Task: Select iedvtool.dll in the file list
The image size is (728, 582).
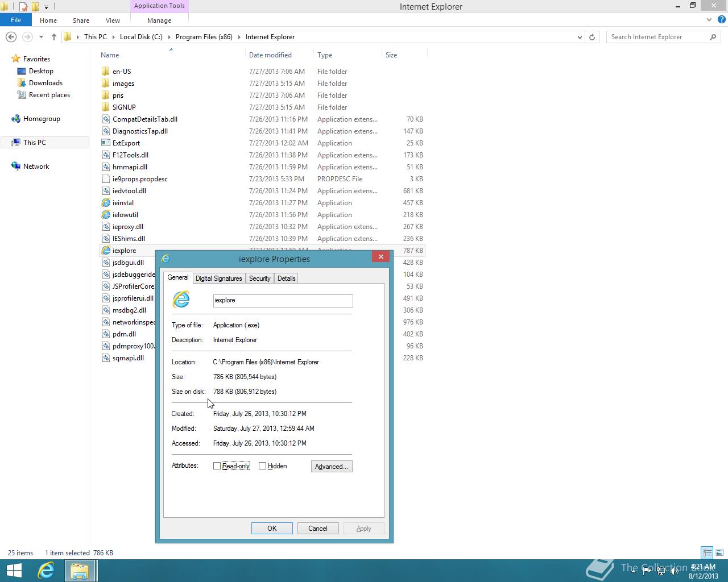Action: 129,191
